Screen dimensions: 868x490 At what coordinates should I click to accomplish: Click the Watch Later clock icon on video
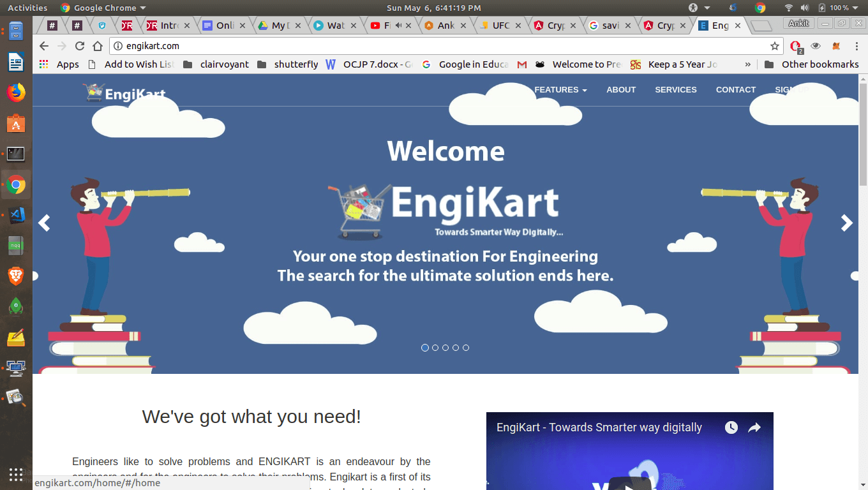[731, 427]
